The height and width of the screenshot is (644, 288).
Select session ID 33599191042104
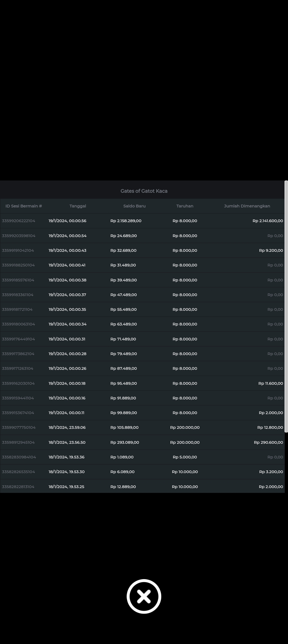click(x=18, y=250)
